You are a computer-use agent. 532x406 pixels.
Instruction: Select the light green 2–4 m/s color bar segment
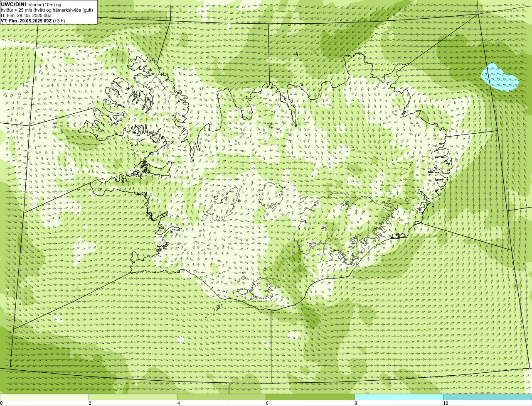click(133, 397)
